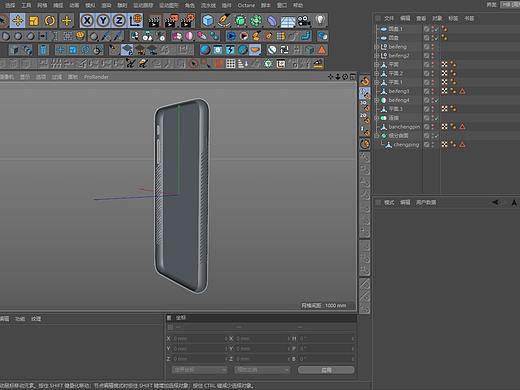
Task: Click the attribute manager up arrow
Action: (514, 202)
